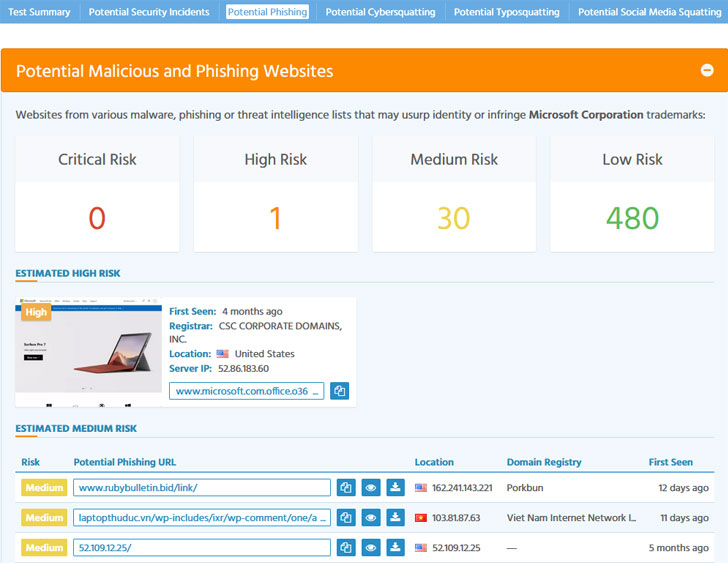Click the US flag next to 162.241.143.221
The image size is (728, 563).
coord(421,488)
